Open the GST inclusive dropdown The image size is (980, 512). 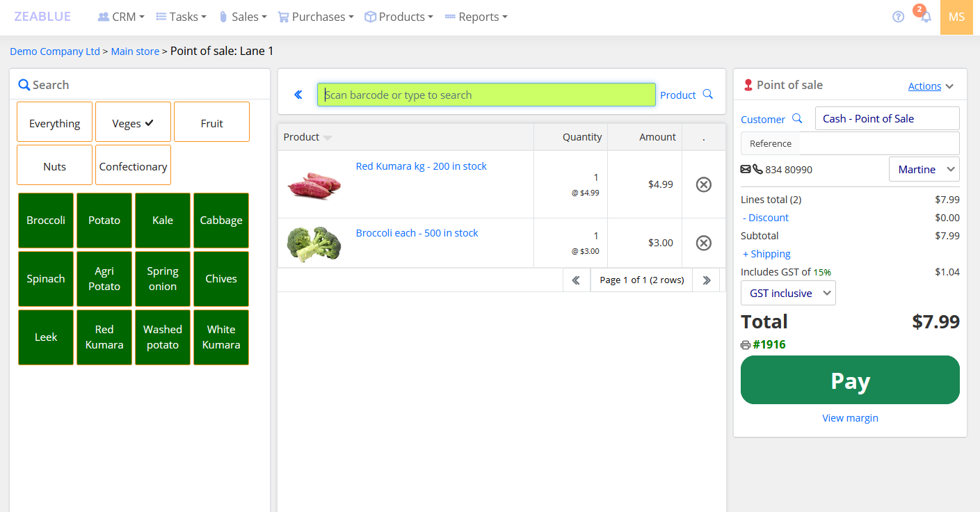pyautogui.click(x=788, y=293)
